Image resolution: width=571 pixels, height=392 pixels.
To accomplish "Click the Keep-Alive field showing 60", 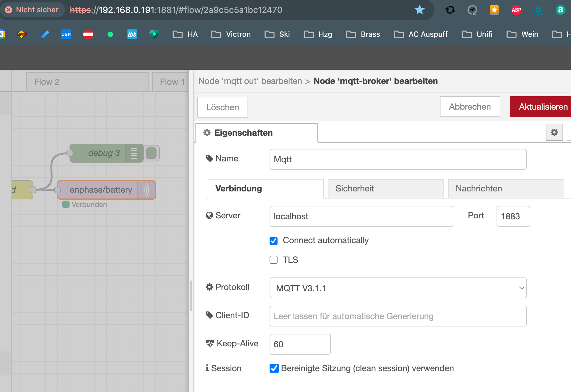I will click(x=300, y=344).
